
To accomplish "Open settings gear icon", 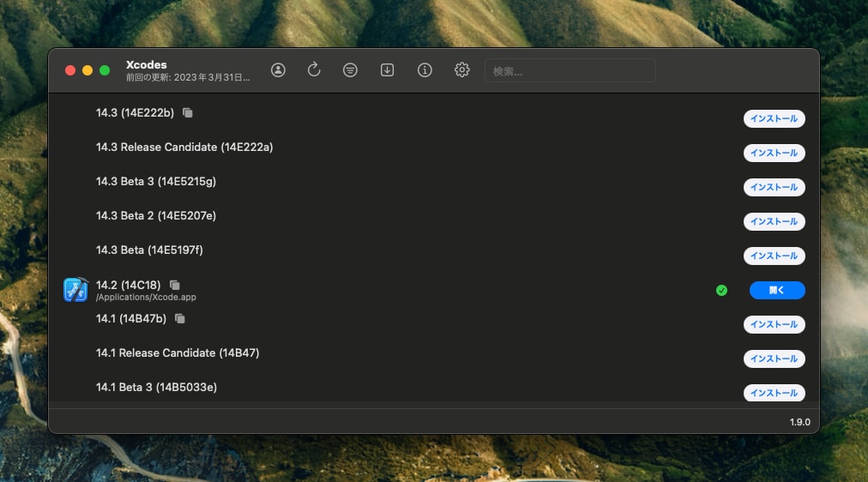I will [461, 69].
